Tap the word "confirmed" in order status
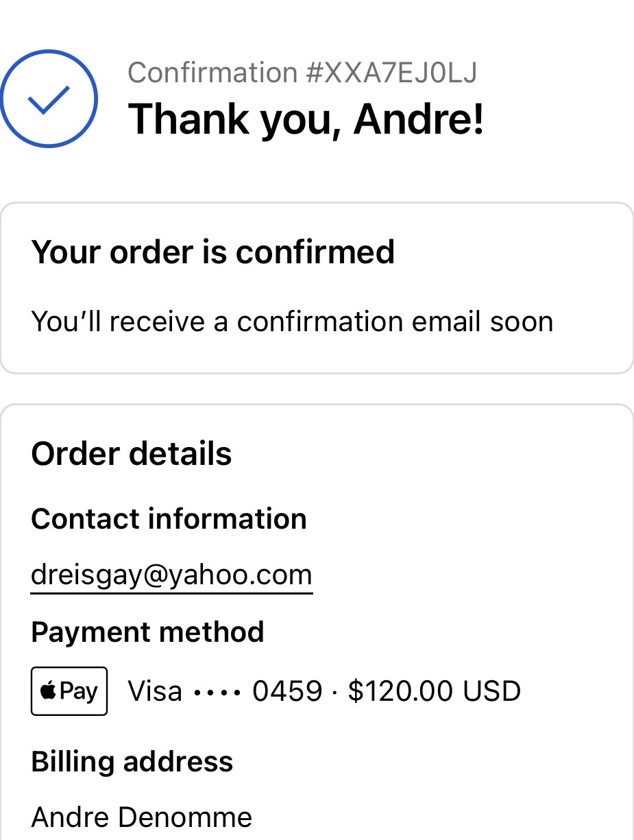 [x=315, y=252]
